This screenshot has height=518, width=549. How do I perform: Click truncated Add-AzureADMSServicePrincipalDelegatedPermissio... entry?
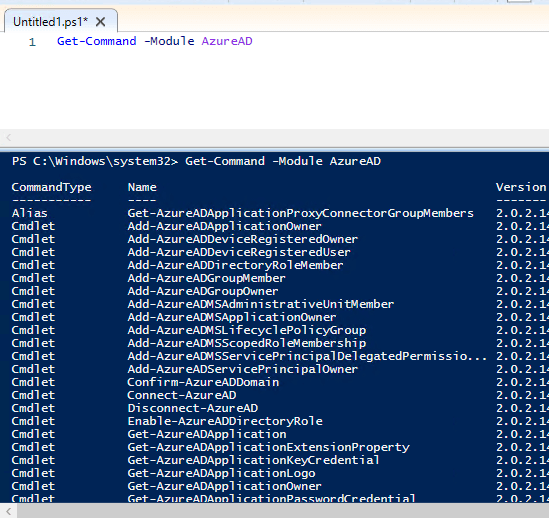point(307,356)
